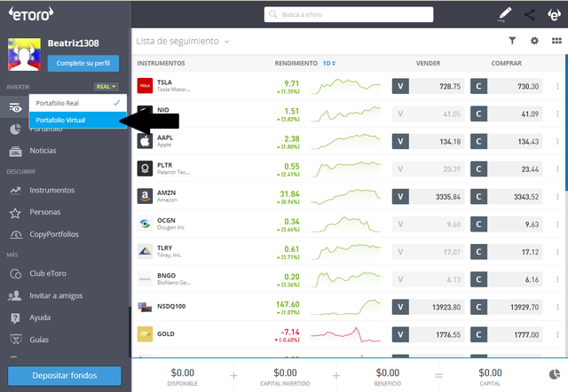Click the AAPL sell V button
Screen dimensions: 568x392
tap(400, 142)
